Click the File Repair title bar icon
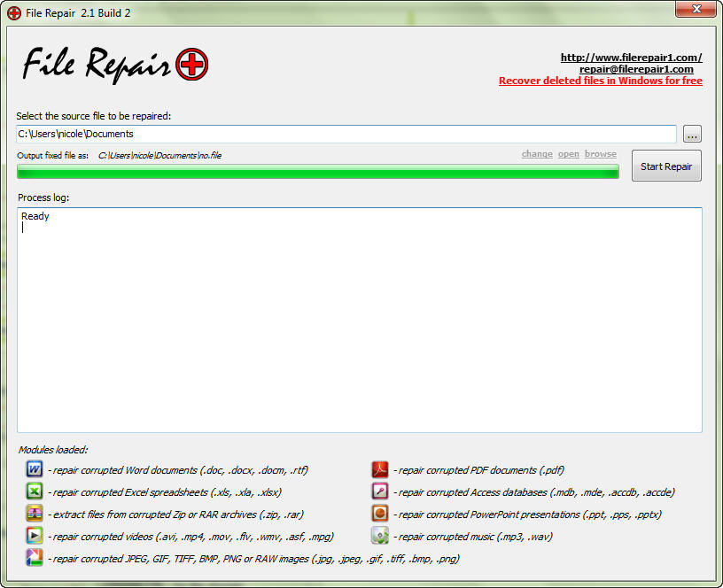 14,13
